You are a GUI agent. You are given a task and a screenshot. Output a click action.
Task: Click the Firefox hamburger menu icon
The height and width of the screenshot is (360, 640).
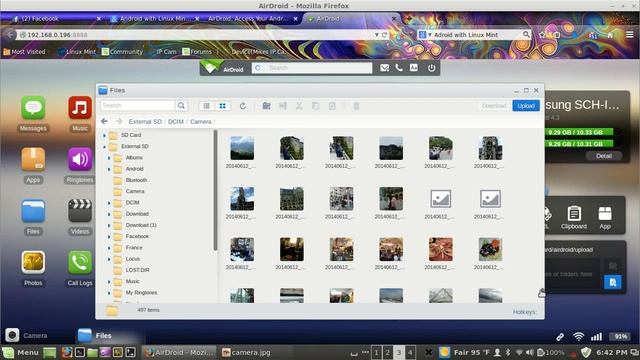[x=630, y=35]
